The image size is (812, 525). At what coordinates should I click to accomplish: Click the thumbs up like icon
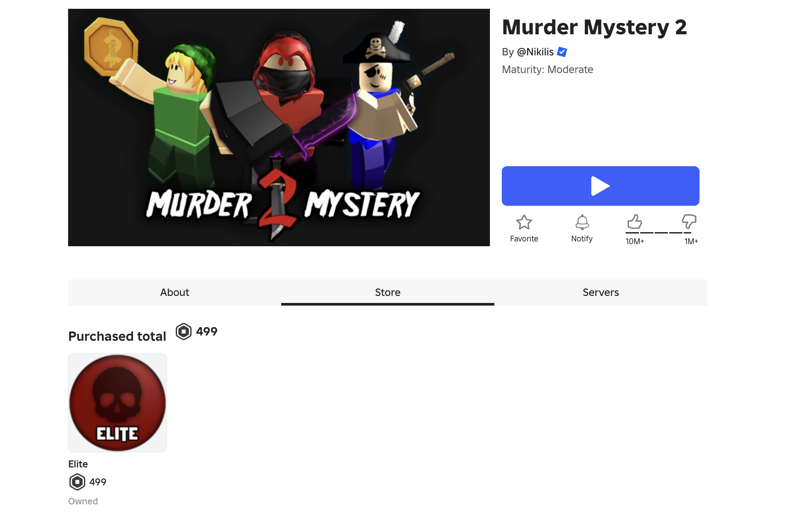coord(634,222)
